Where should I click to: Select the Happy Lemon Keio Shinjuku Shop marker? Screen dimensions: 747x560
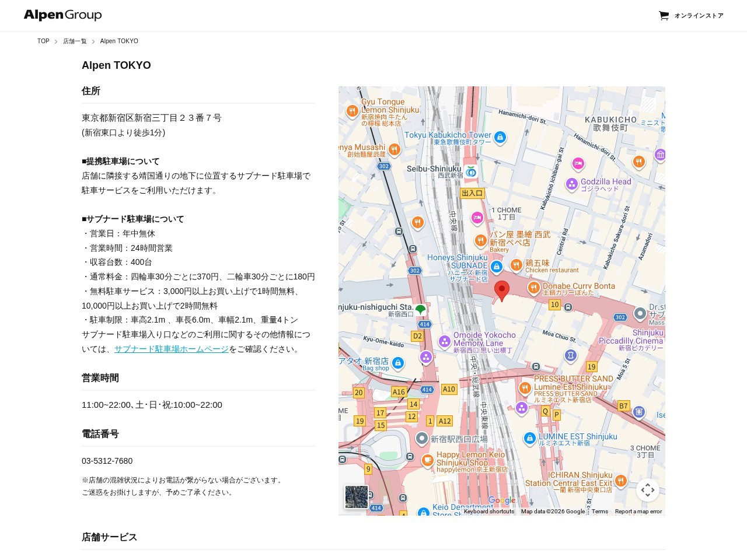pyautogui.click(x=428, y=460)
